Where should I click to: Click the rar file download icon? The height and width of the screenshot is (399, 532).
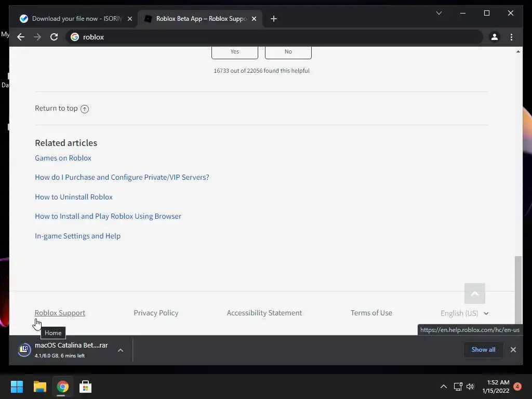tap(24, 350)
